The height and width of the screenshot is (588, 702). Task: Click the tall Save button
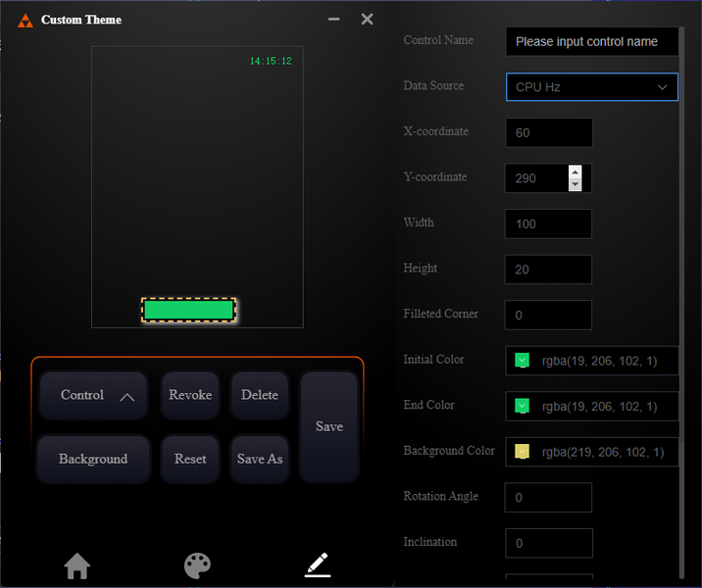pos(329,426)
